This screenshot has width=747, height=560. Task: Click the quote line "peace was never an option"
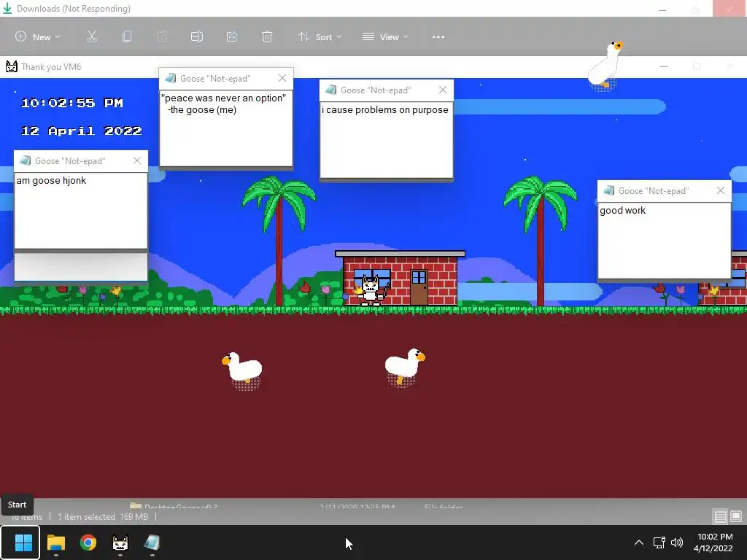click(223, 98)
